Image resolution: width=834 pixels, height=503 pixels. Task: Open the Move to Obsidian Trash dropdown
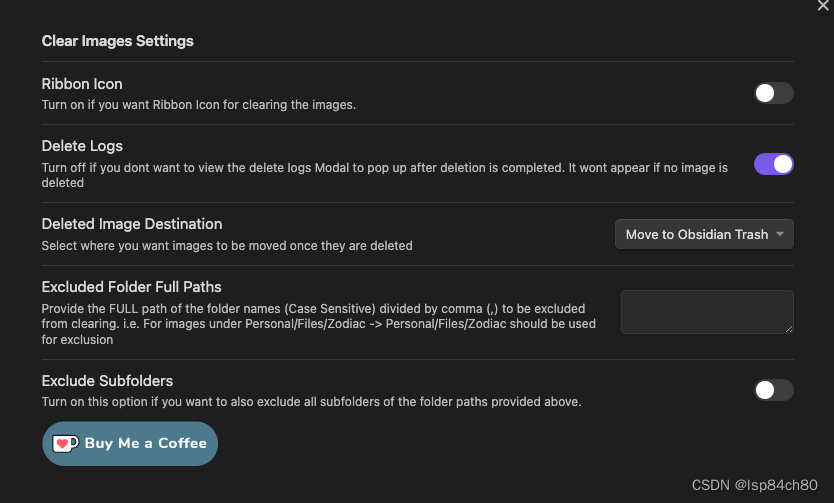[704, 234]
